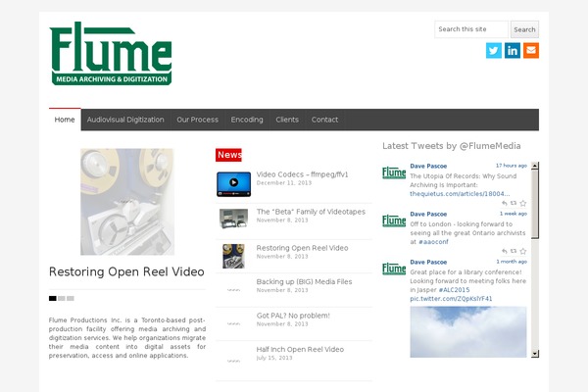Viewport: 588px width, 392px height.
Task: Click the tweets scrollbar up arrow
Action: tap(535, 166)
